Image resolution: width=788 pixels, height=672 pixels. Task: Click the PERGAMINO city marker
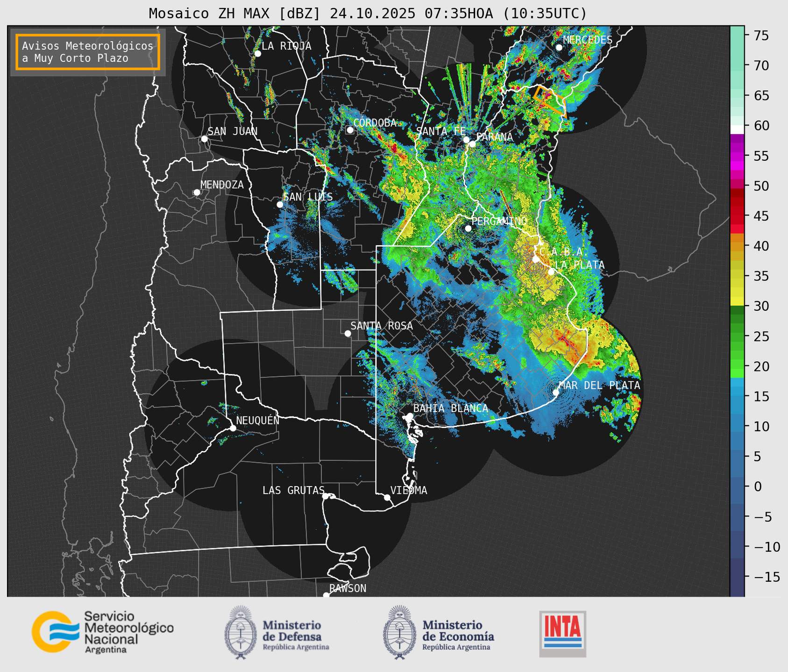click(468, 228)
